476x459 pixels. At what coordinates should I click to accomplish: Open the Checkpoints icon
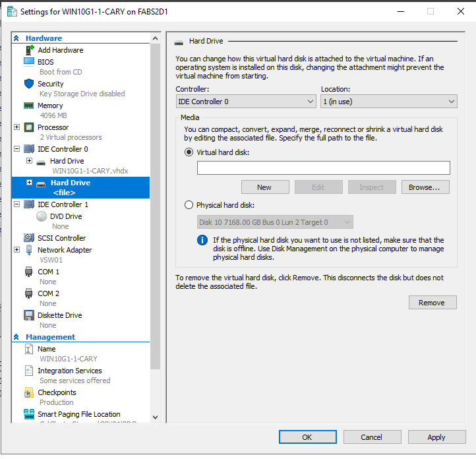tap(29, 392)
